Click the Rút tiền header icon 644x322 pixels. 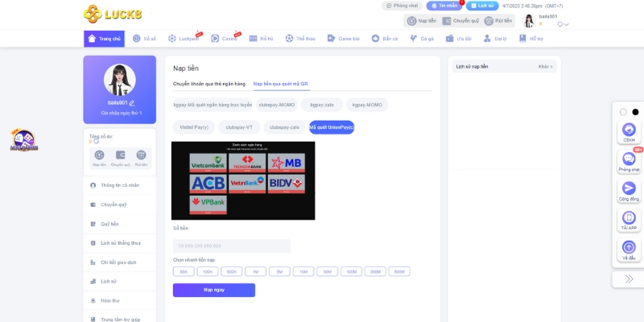pyautogui.click(x=489, y=21)
